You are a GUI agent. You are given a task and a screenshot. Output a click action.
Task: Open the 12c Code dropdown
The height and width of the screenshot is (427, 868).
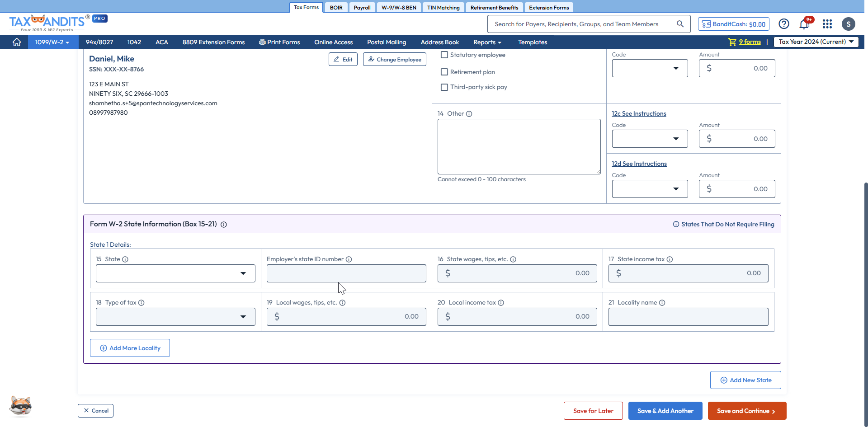(650, 139)
